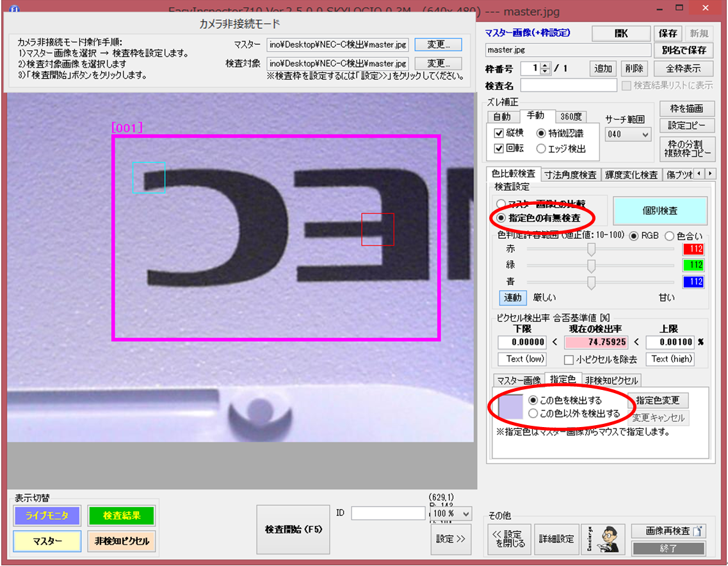The image size is (728, 566).
Task: Open the Concierge assistant character icon
Action: pyautogui.click(x=603, y=538)
